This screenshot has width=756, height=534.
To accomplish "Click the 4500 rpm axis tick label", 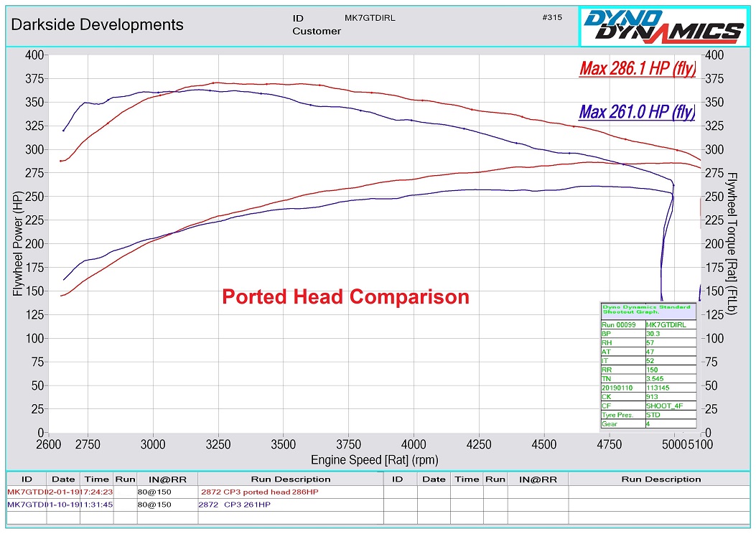I will pos(544,444).
